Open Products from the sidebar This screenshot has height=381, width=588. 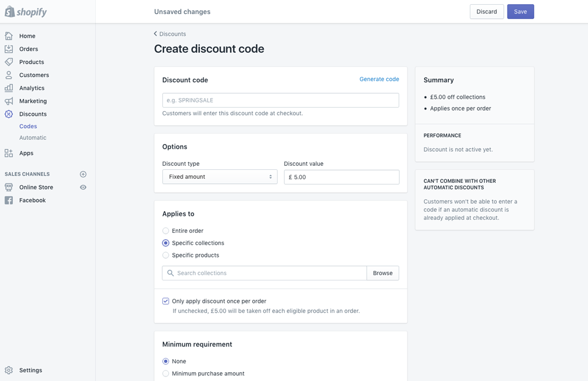(x=10, y=62)
